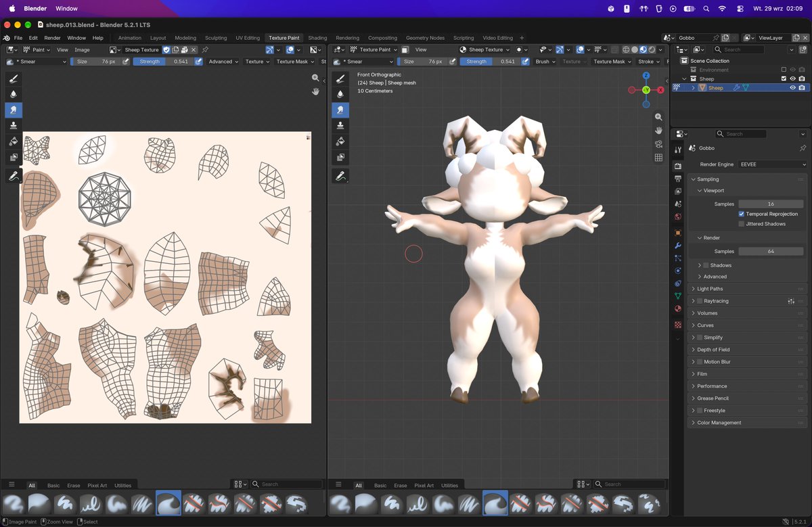The height and width of the screenshot is (527, 812).
Task: Open the Render menu
Action: (x=52, y=38)
